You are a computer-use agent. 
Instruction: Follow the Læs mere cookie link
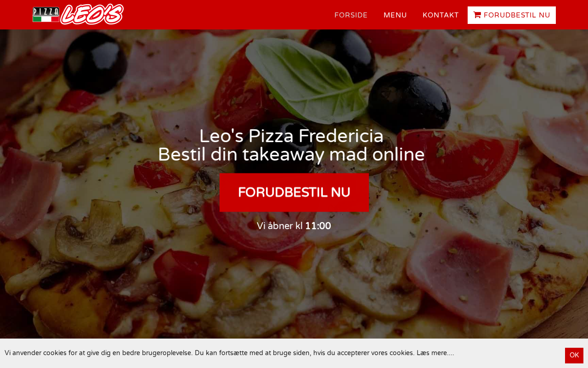435,353
